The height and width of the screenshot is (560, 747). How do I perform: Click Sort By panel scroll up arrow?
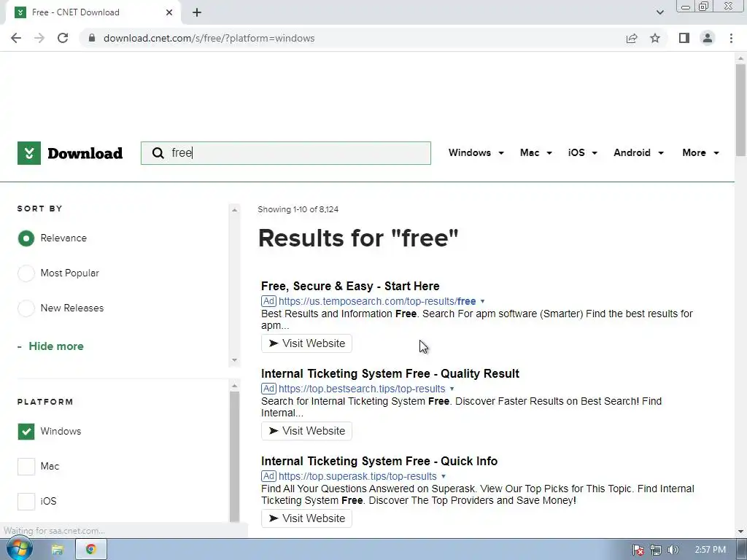(x=234, y=210)
